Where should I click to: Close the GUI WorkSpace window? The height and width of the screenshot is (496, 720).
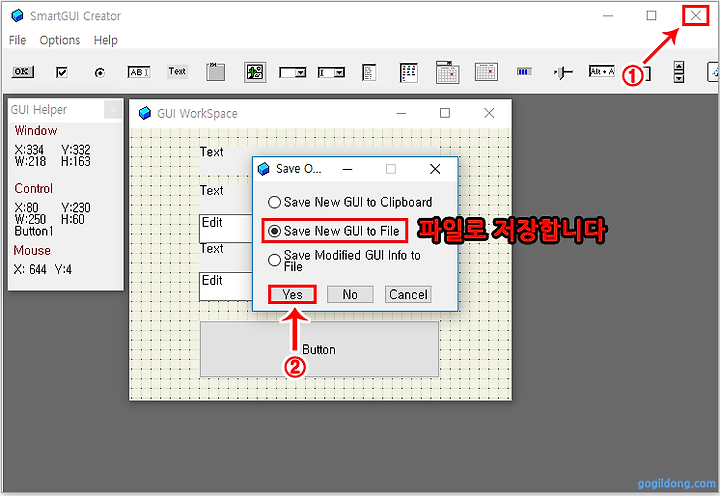pos(489,113)
